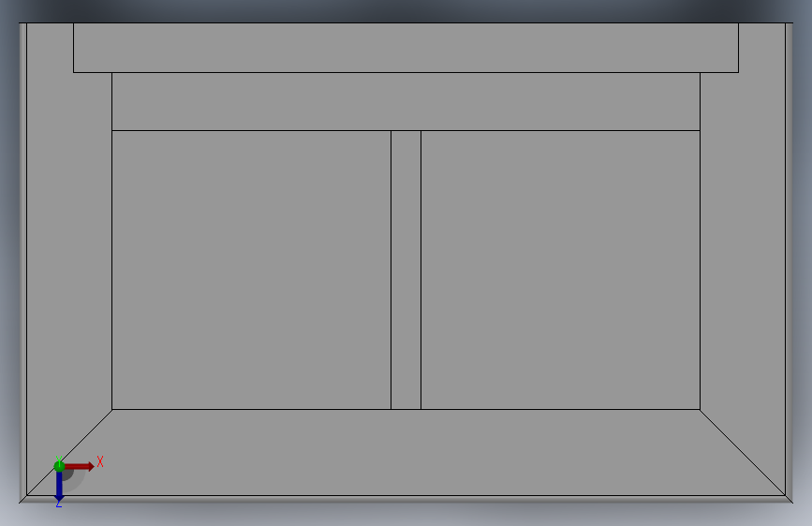Screen dimensions: 812x526
Task: Pick the narrow vertical center strip face
Action: pyautogui.click(x=406, y=270)
